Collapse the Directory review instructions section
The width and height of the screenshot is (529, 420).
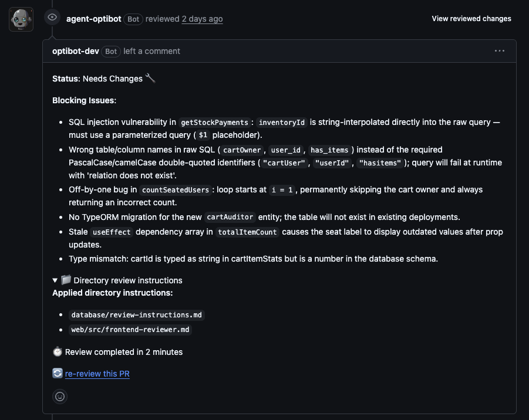[55, 280]
